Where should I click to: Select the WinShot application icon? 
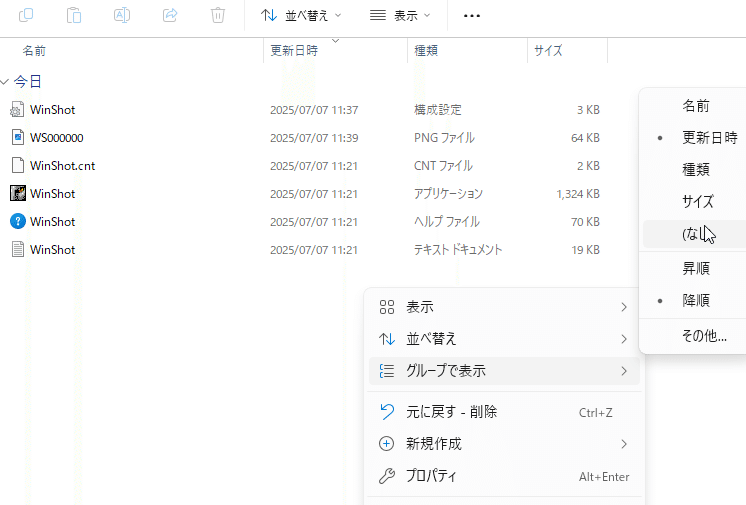tap(18, 193)
